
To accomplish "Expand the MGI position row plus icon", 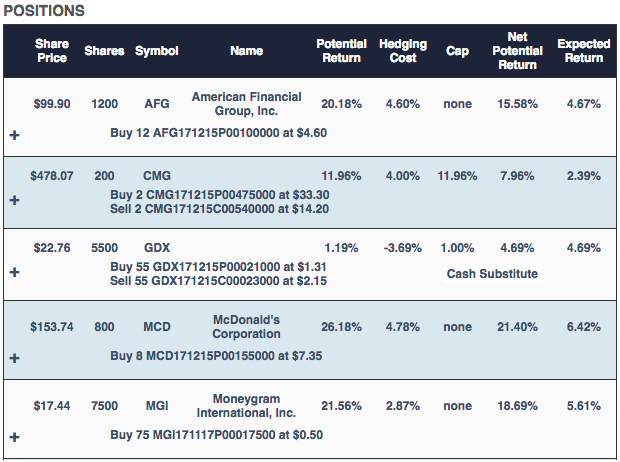I will [x=15, y=437].
